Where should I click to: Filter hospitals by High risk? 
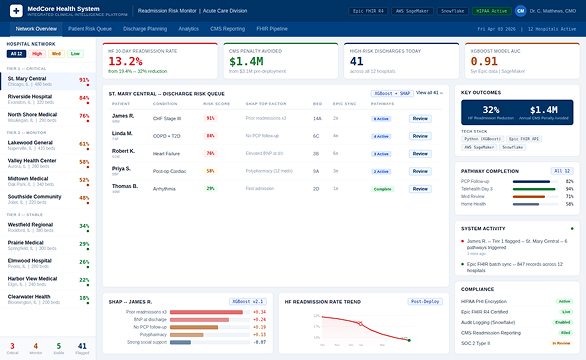(37, 54)
